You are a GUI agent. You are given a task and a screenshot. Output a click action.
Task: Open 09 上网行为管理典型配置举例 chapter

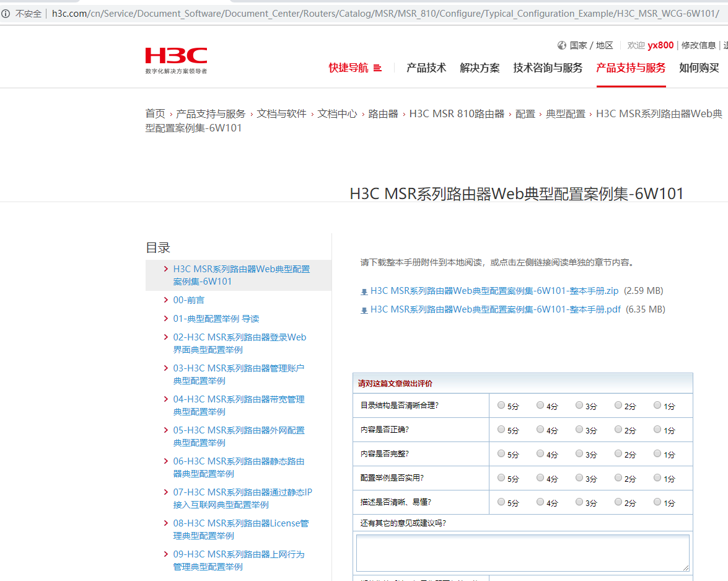pos(239,561)
